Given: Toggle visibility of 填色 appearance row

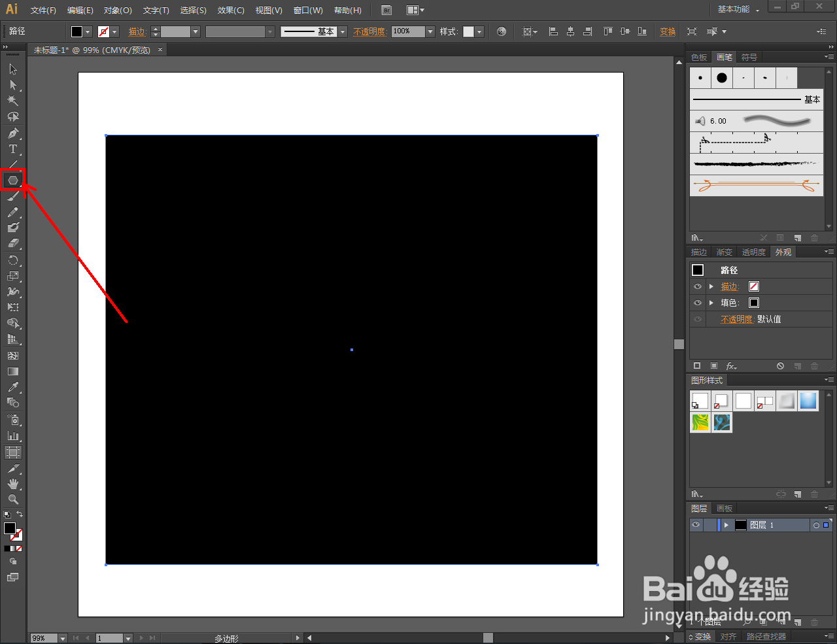Looking at the screenshot, I should click(x=698, y=303).
